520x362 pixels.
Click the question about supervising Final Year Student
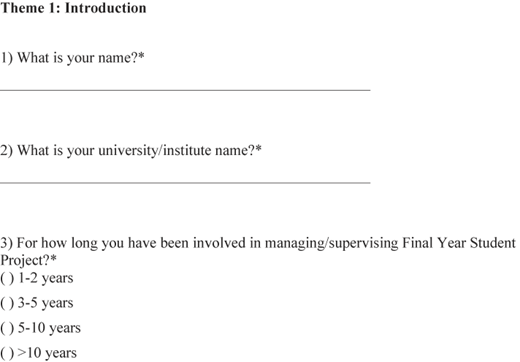[258, 252]
